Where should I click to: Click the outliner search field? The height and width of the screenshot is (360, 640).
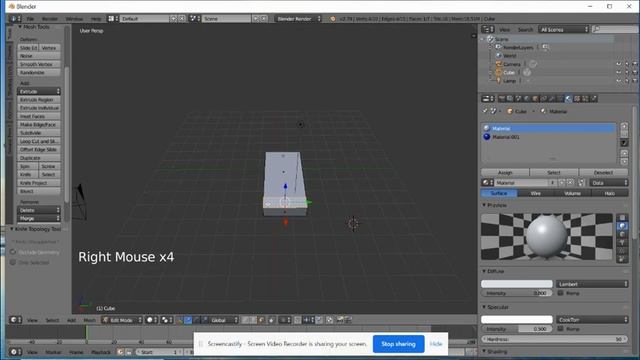[x=616, y=29]
